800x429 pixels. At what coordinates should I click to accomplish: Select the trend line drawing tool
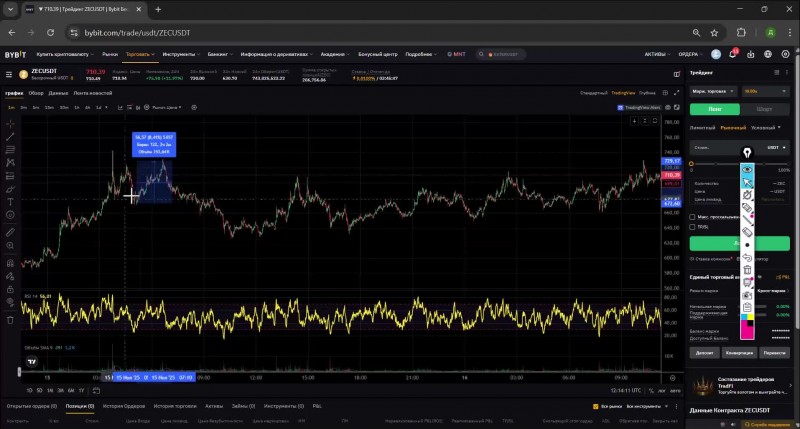point(10,136)
